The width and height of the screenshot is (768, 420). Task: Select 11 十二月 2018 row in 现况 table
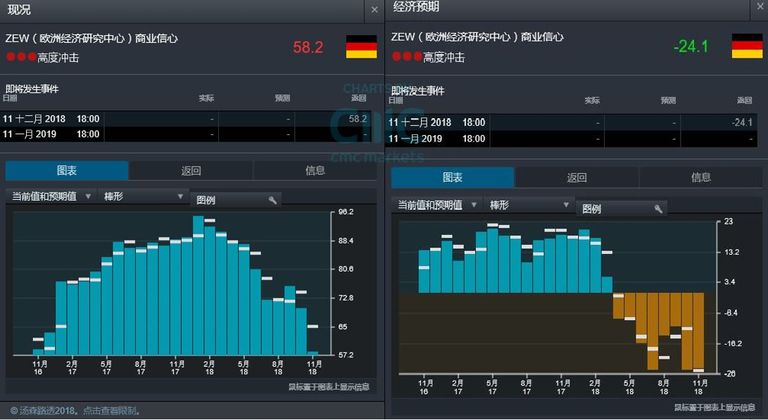point(186,119)
